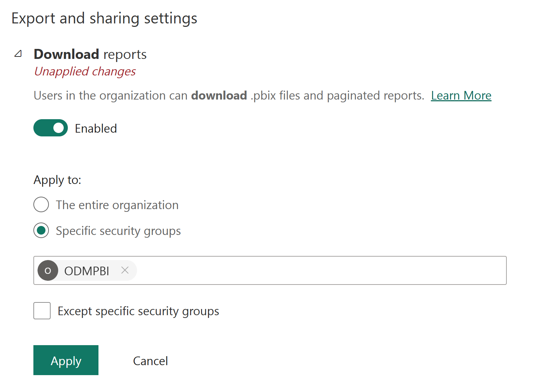Check the Except specific security groups box

42,311
